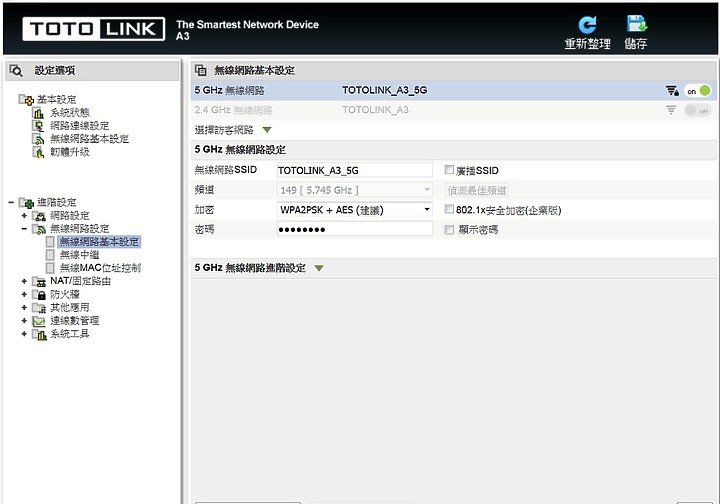This screenshot has width=720, height=504.
Task: Click the 5 GHz wireless lock/filter icon
Action: [x=672, y=91]
